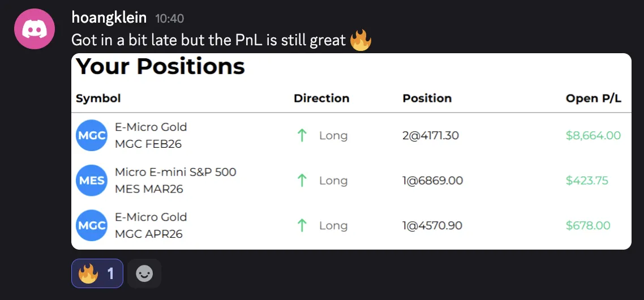Screen dimensions: 644x300
Task: Open the hoangklein username profile
Action: click(x=109, y=18)
